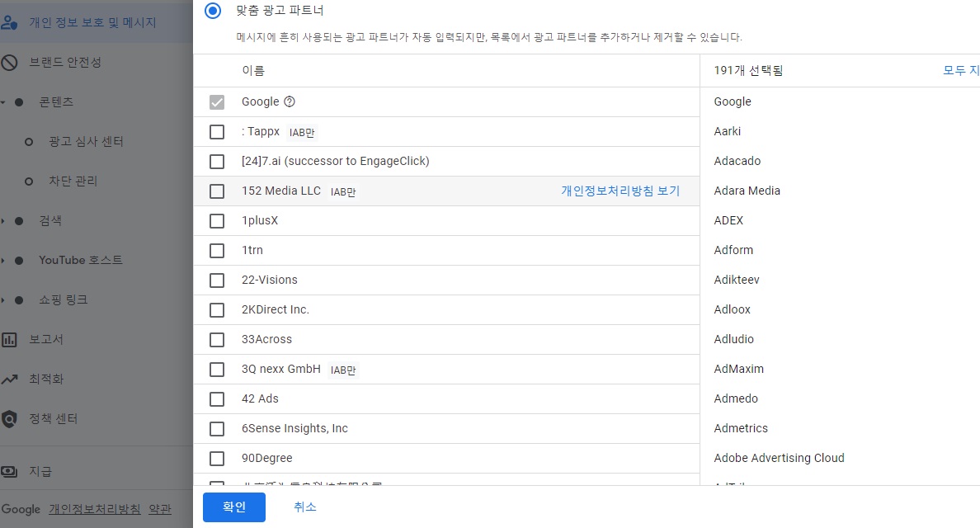Click the optimization trend arrow icon

(x=9, y=379)
